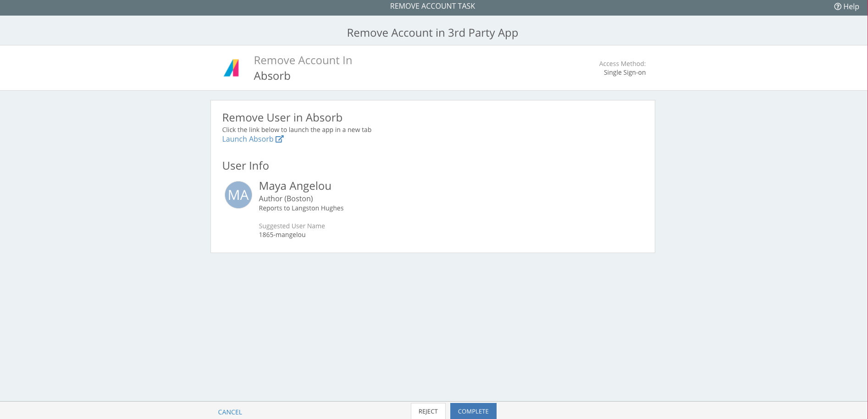The width and height of the screenshot is (868, 419).
Task: Click the Access Method label
Action: click(622, 64)
